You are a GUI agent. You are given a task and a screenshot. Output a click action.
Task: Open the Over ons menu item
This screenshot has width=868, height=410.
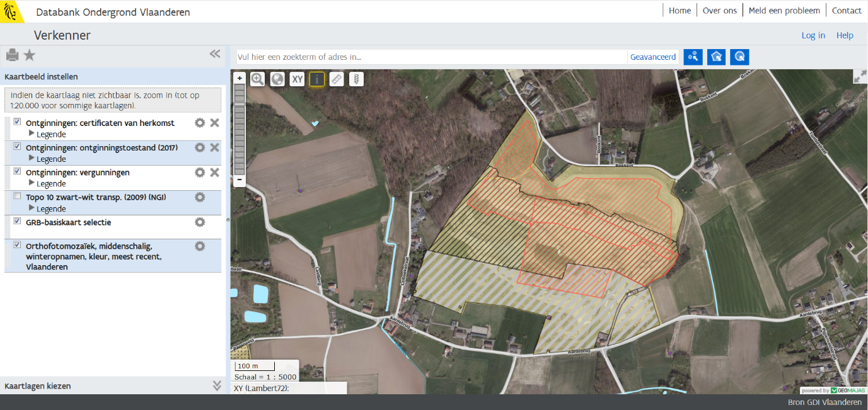(x=719, y=11)
